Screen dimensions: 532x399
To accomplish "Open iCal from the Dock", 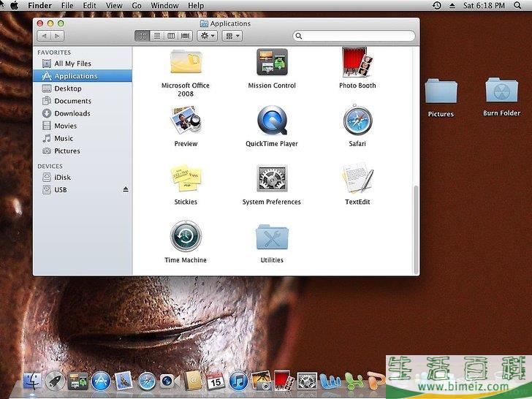I will pos(216,381).
